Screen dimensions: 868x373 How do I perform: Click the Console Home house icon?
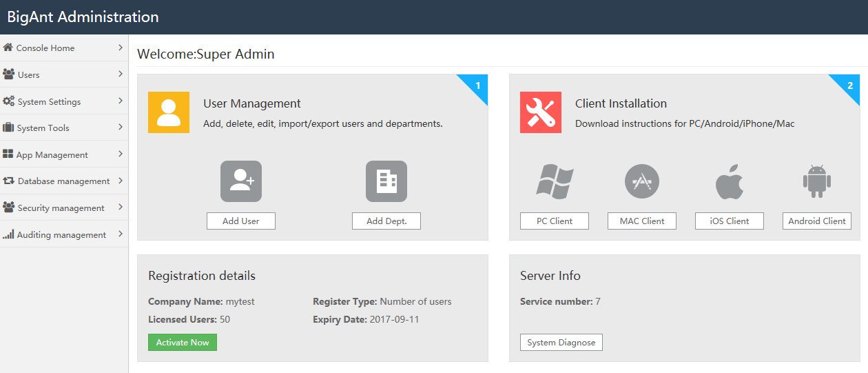(x=8, y=48)
